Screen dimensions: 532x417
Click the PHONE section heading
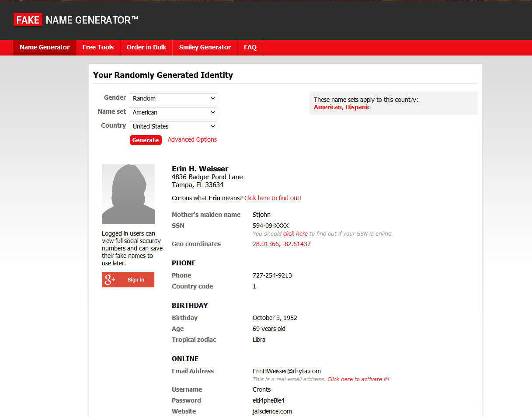point(184,263)
